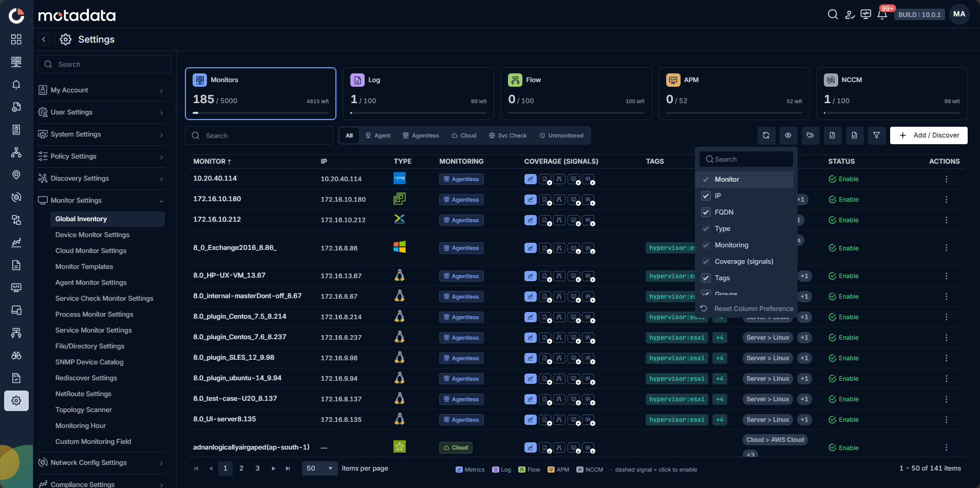Toggle the IP column checkbox

point(706,196)
